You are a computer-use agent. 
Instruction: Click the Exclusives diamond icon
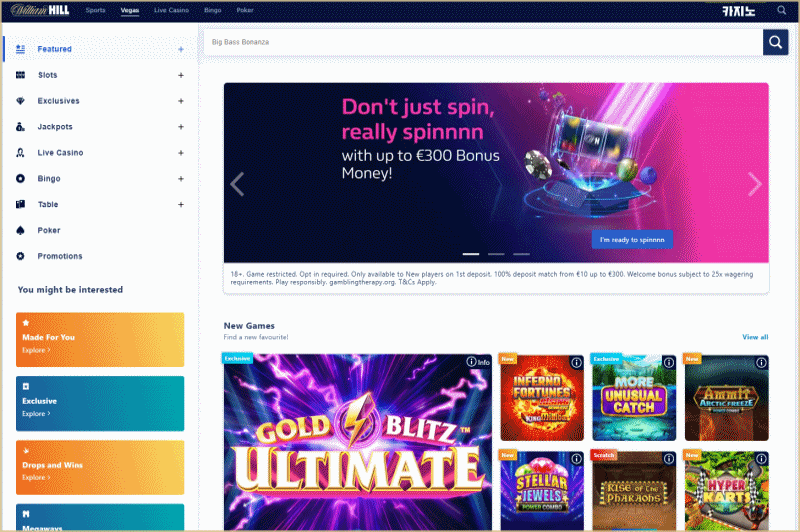pyautogui.click(x=20, y=101)
